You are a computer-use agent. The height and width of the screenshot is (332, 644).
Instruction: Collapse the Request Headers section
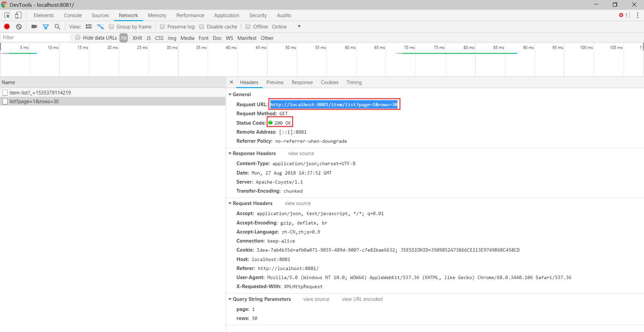tap(230, 203)
